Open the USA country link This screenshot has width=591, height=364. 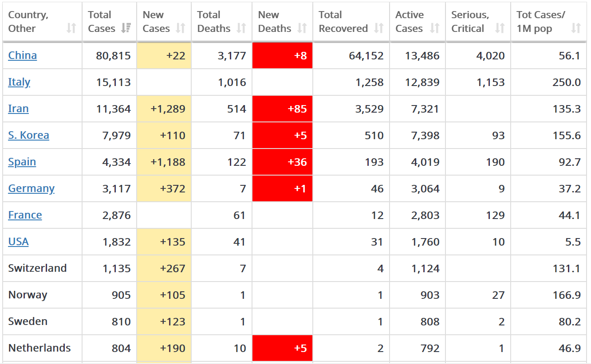coord(18,242)
